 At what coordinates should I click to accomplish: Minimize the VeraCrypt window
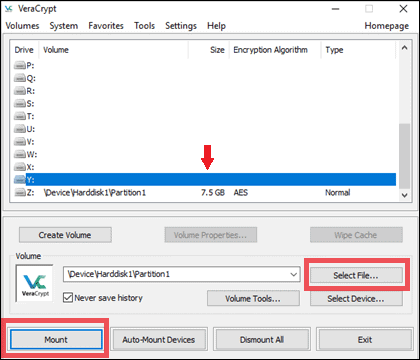click(x=335, y=9)
